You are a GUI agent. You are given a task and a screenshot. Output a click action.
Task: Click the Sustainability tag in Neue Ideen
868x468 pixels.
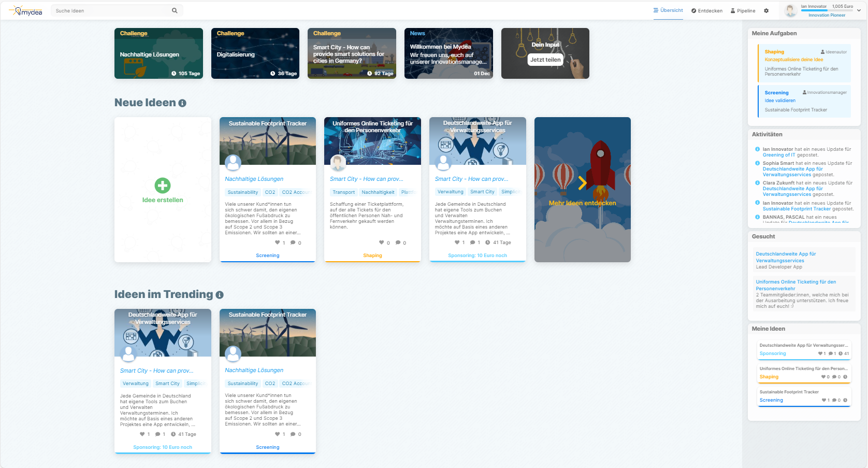point(243,192)
